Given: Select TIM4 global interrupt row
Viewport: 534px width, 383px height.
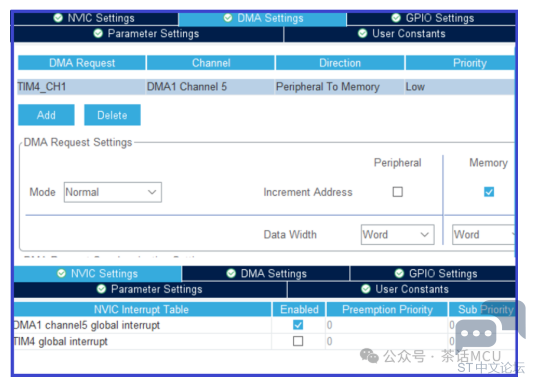Looking at the screenshot, I should click(x=265, y=341).
